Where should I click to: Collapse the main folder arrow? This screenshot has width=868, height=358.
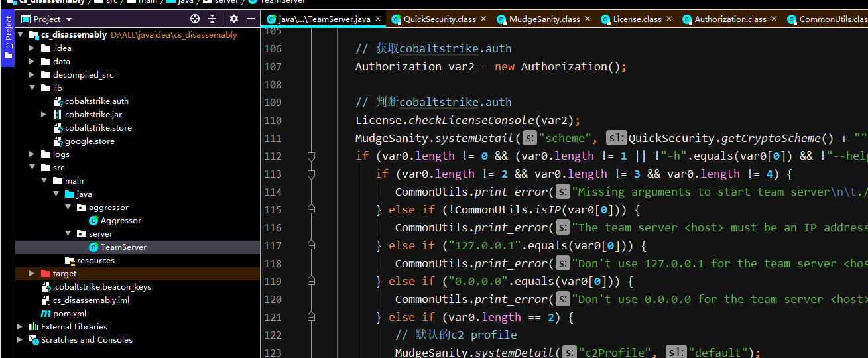[44, 181]
